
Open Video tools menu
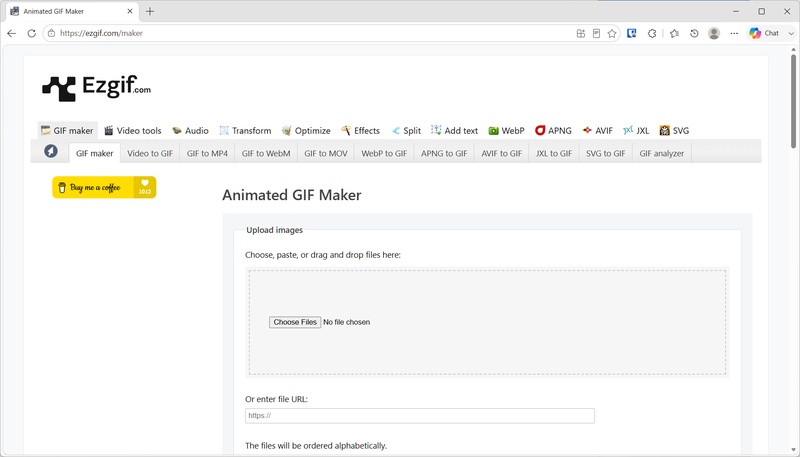(133, 131)
